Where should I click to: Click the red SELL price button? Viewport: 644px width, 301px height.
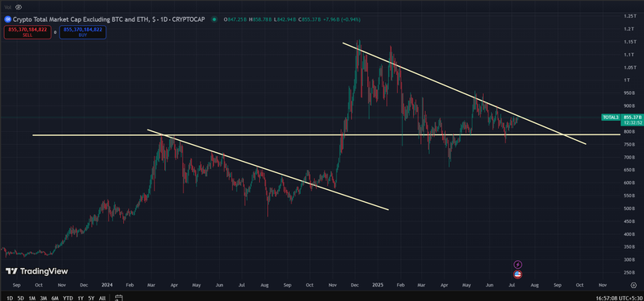point(27,32)
